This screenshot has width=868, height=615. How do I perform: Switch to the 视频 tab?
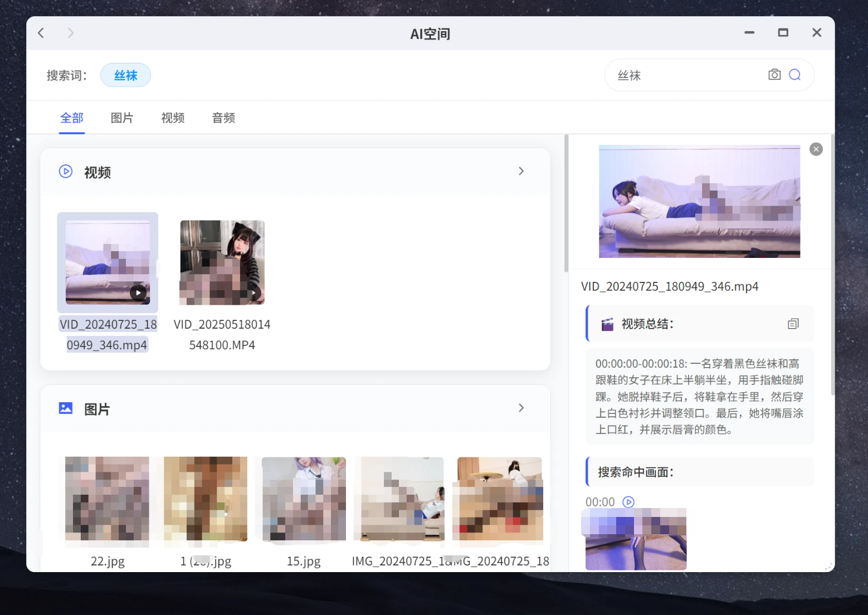[173, 118]
